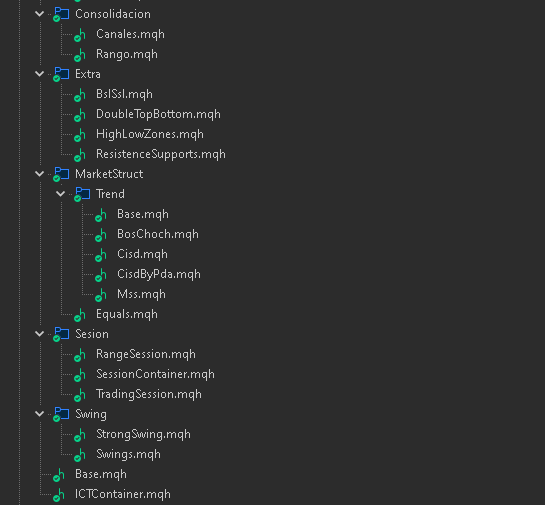Collapse the Consolidacion folder
545x505 pixels.
coord(40,14)
